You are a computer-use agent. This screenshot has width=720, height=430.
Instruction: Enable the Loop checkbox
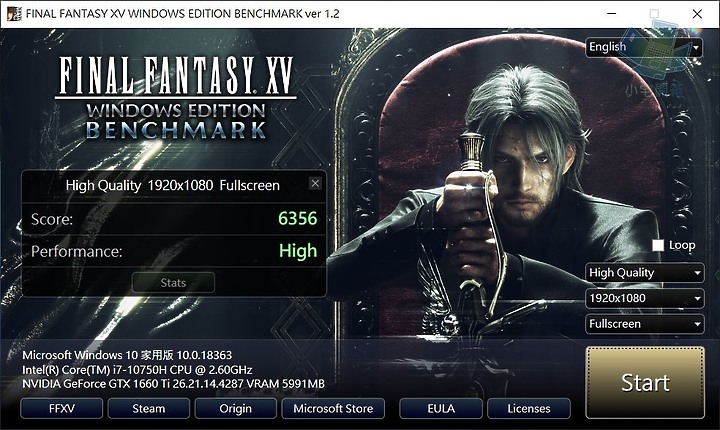(658, 245)
